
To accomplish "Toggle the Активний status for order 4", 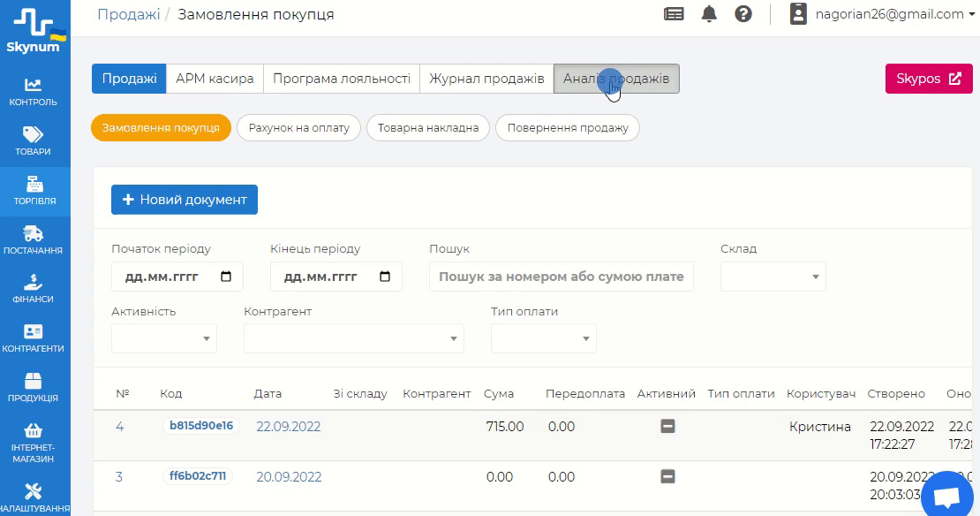I will (667, 427).
